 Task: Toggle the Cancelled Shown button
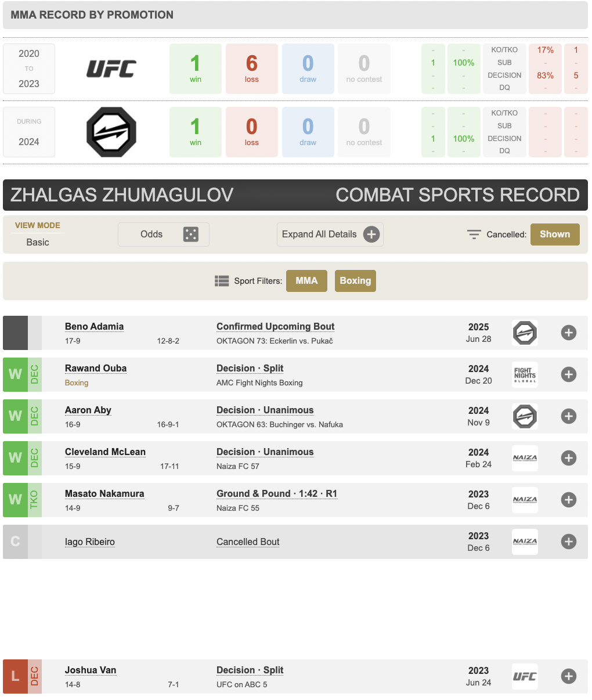point(555,234)
